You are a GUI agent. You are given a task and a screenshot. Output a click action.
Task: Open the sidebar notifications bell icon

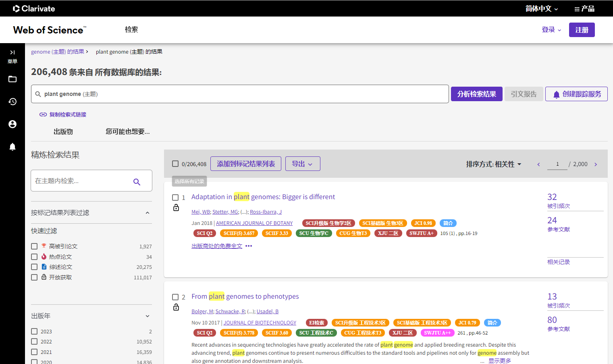12,147
